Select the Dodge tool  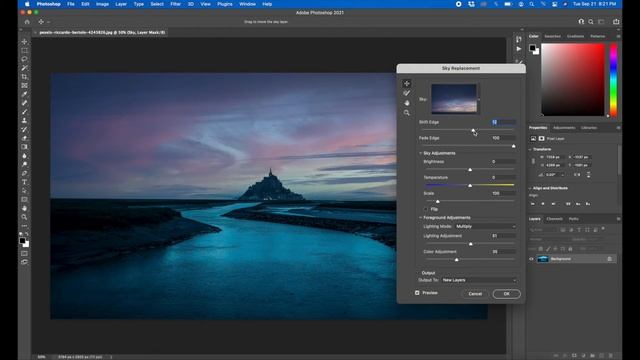click(24, 164)
